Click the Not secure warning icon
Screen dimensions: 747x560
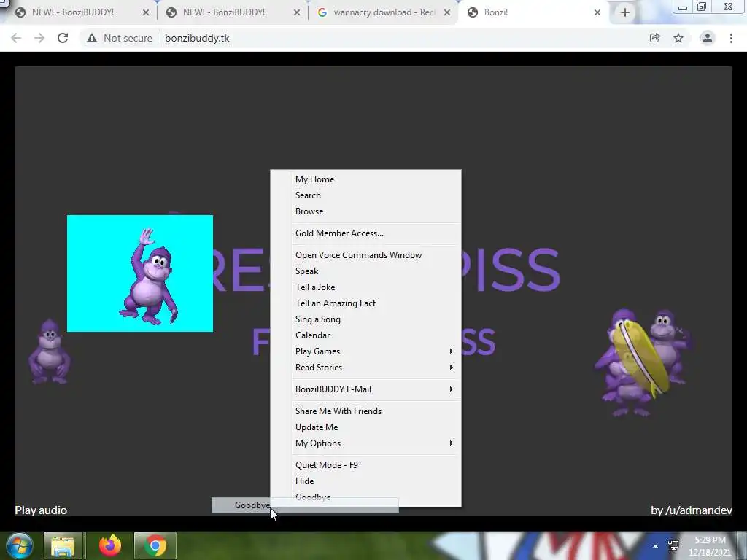pos(91,38)
